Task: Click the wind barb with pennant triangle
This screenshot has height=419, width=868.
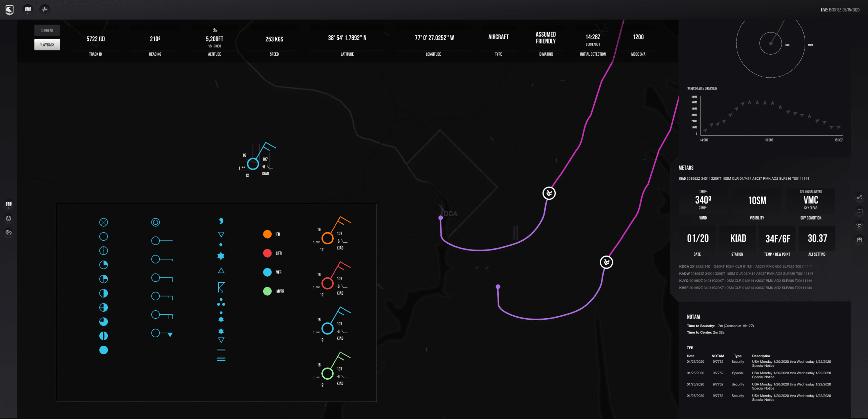Action: (x=162, y=333)
